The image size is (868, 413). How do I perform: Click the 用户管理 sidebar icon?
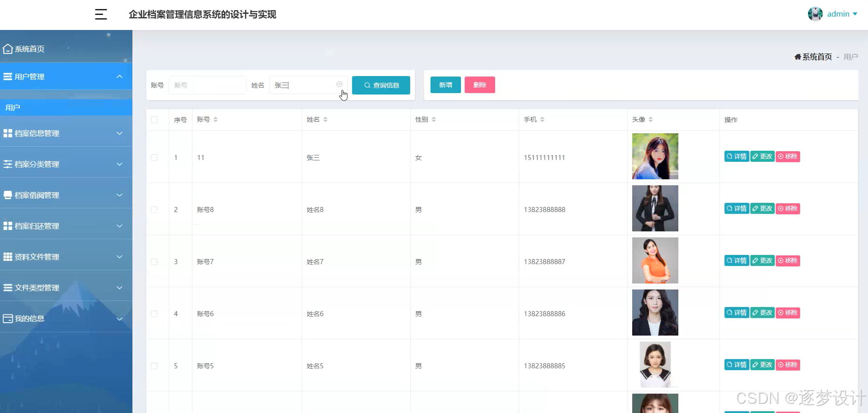point(8,77)
